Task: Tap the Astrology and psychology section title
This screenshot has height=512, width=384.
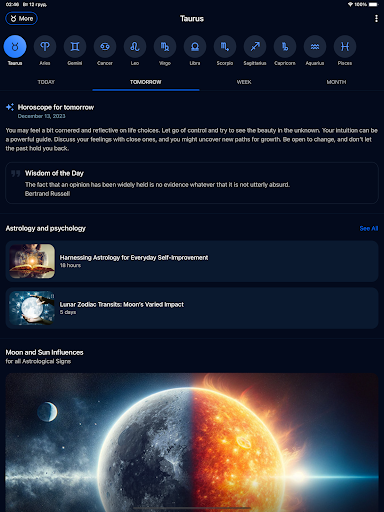Action: click(x=46, y=228)
